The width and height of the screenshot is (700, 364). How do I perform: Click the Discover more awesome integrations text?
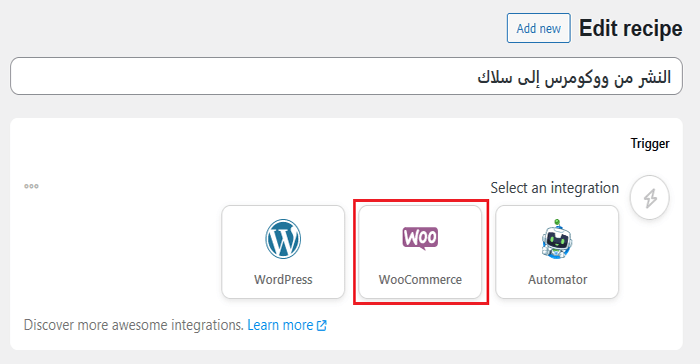[134, 325]
